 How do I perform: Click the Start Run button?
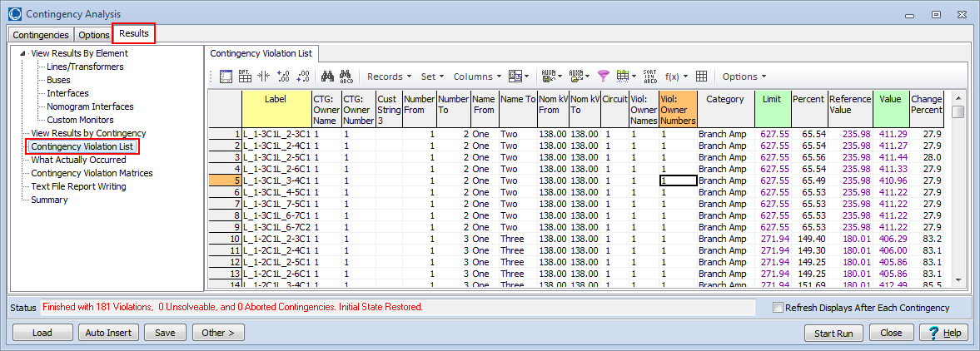[833, 333]
